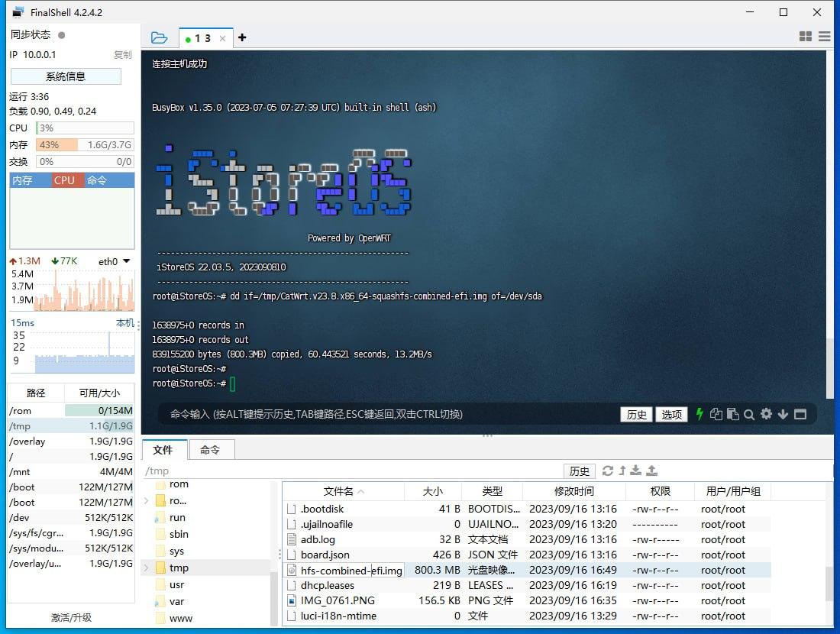
Task: Select the .bootdisk file row
Action: click(527, 509)
